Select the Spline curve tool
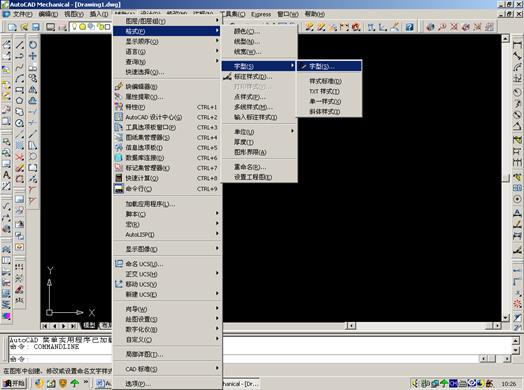The height and width of the screenshot is (390, 524). click(20, 67)
